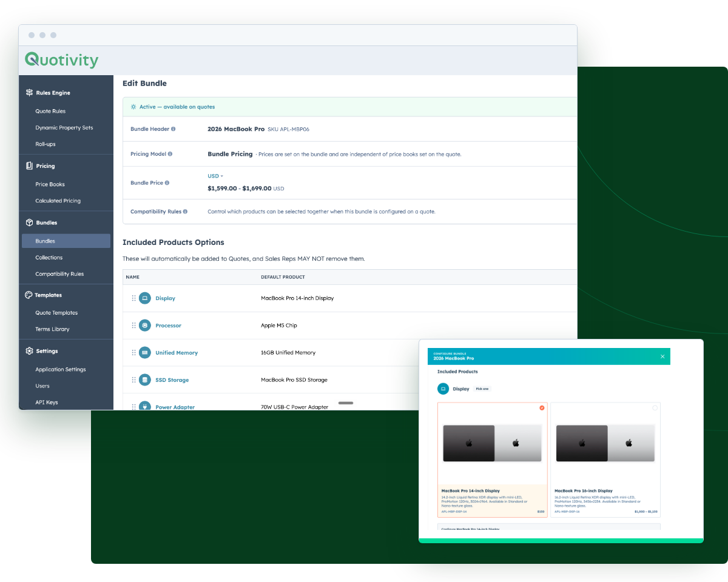
Task: Open Compatibility Rules in sidebar
Action: click(x=59, y=274)
